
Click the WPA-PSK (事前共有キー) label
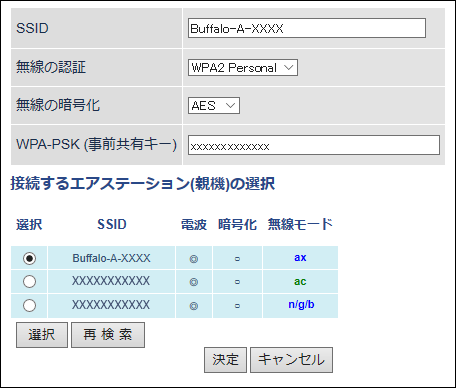tap(96, 145)
